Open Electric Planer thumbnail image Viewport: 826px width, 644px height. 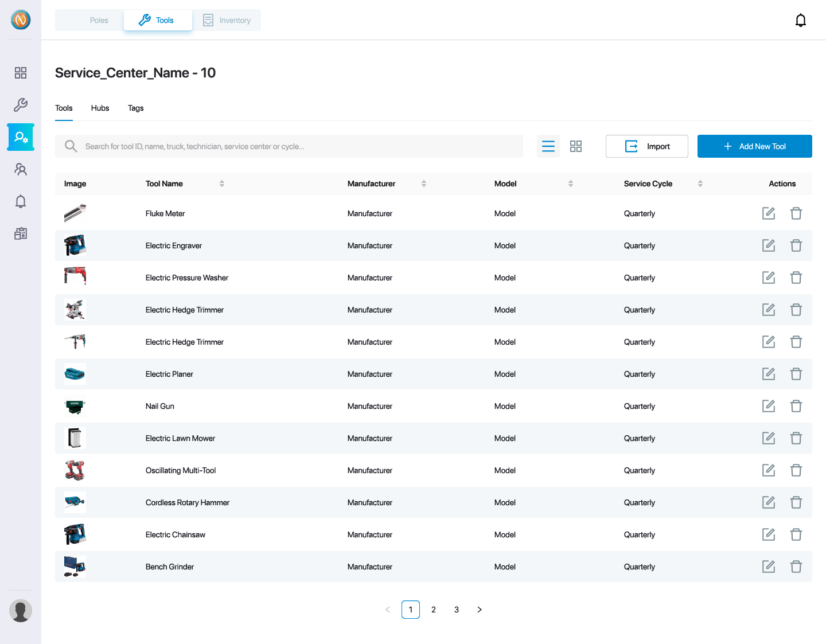75,374
